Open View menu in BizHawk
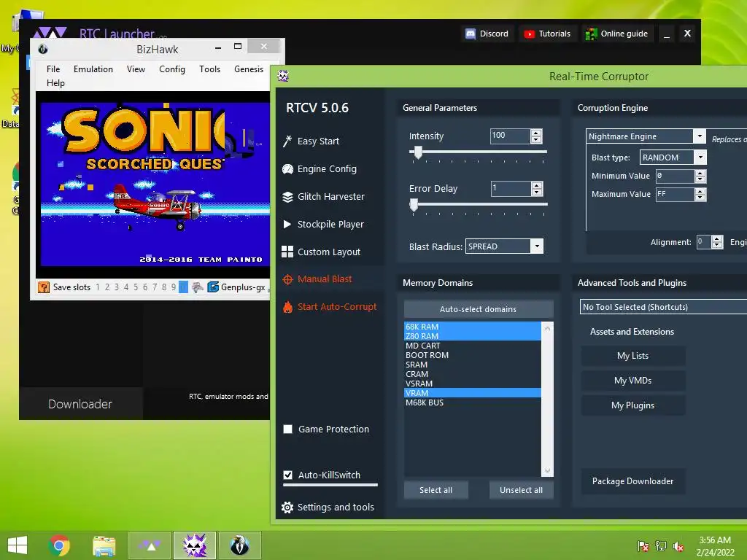The height and width of the screenshot is (560, 747). click(136, 69)
